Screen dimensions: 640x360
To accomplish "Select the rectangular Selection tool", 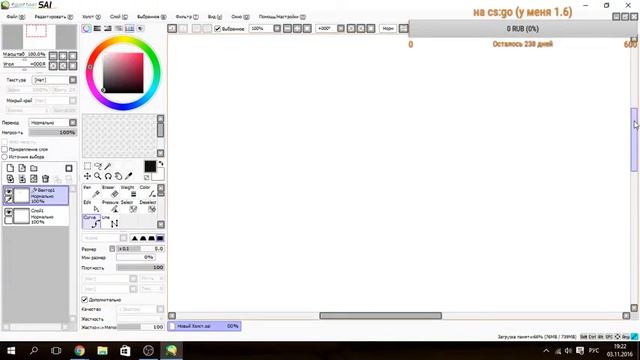I will click(x=87, y=166).
